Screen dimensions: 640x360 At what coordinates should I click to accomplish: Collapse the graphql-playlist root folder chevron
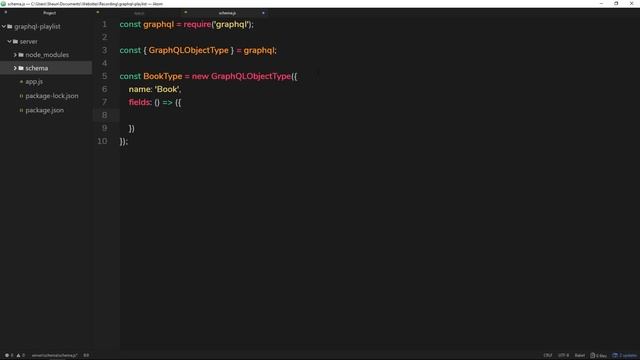point(4,27)
